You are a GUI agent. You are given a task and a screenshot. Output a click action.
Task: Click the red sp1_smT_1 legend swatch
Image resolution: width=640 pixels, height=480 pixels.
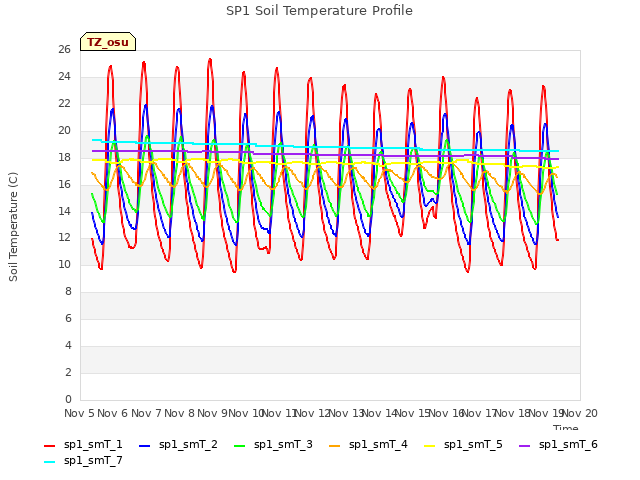(x=49, y=446)
